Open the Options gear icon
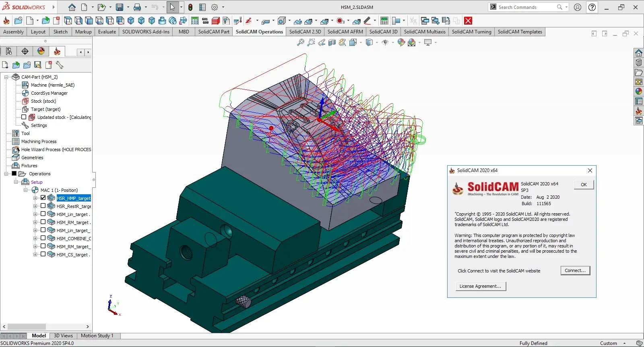The image size is (644, 347). coord(215,7)
